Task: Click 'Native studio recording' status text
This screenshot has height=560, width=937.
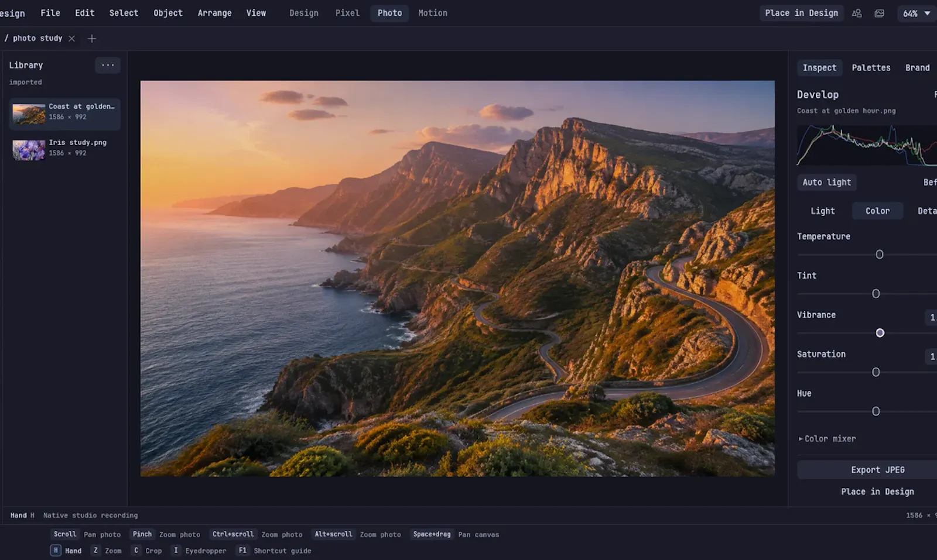Action: click(x=90, y=516)
